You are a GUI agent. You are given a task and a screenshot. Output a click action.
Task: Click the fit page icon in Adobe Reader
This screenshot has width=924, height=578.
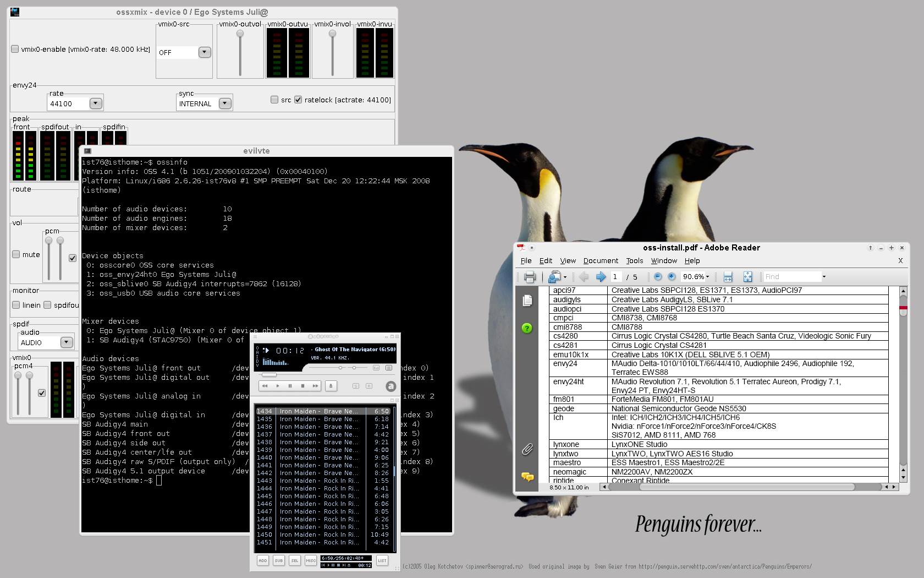[747, 277]
